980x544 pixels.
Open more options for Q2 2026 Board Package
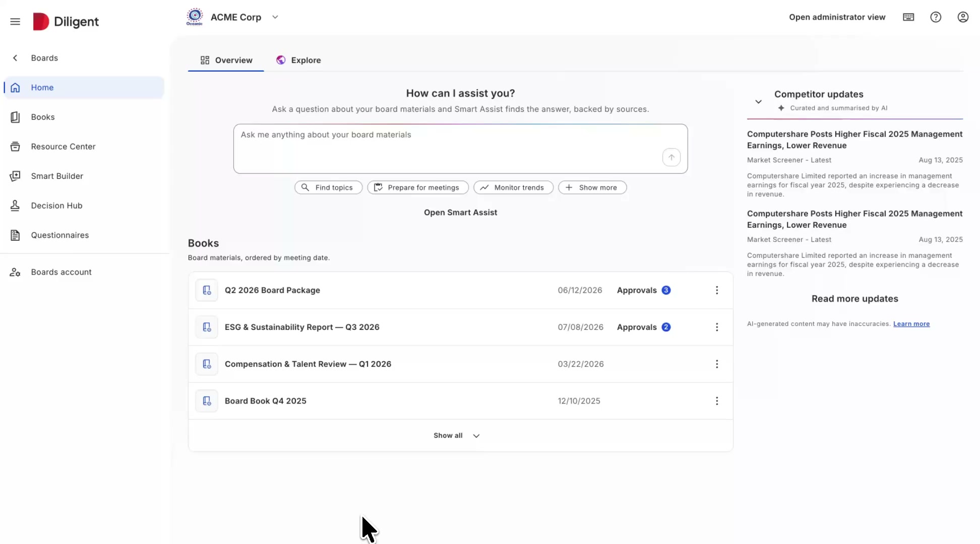pos(717,290)
